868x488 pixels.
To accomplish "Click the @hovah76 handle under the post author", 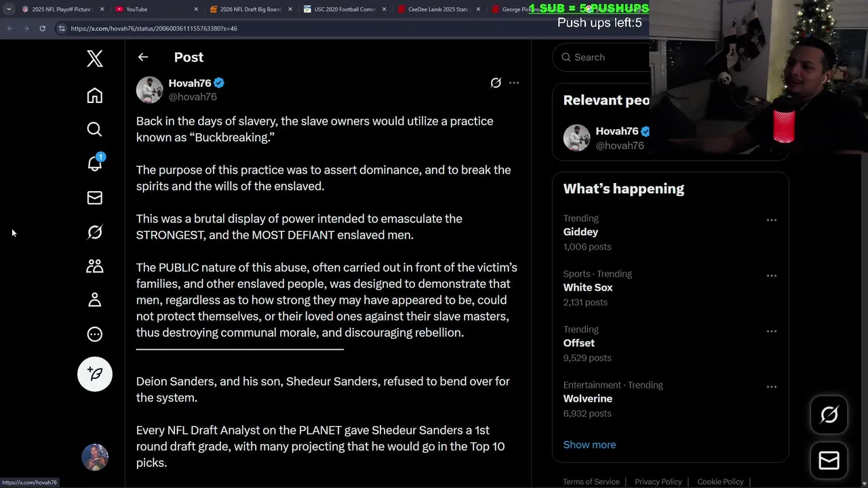I will pyautogui.click(x=193, y=97).
